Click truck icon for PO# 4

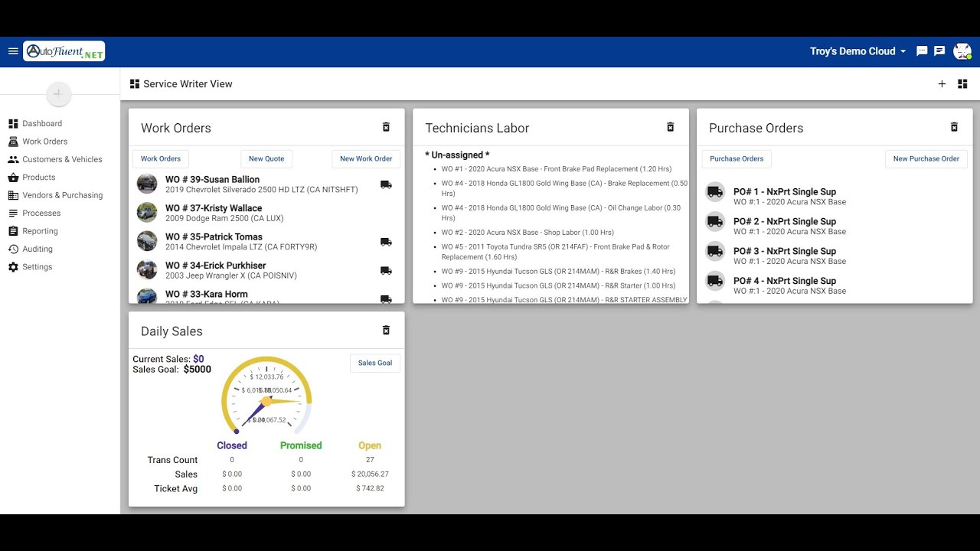pyautogui.click(x=715, y=281)
